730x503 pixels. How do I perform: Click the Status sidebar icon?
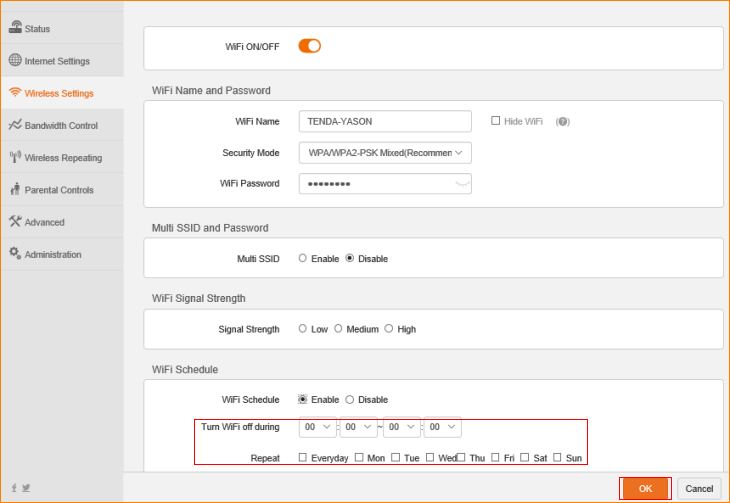(x=15, y=28)
